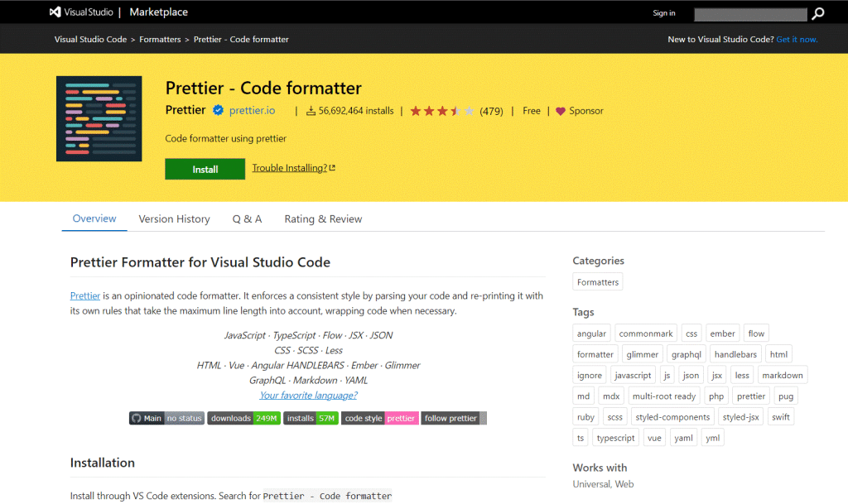This screenshot has width=848, height=504.
Task: Select the ruby tag
Action: (x=585, y=417)
